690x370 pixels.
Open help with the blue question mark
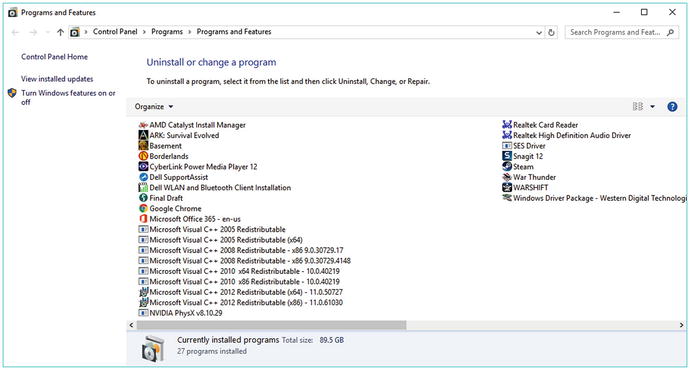(x=672, y=106)
